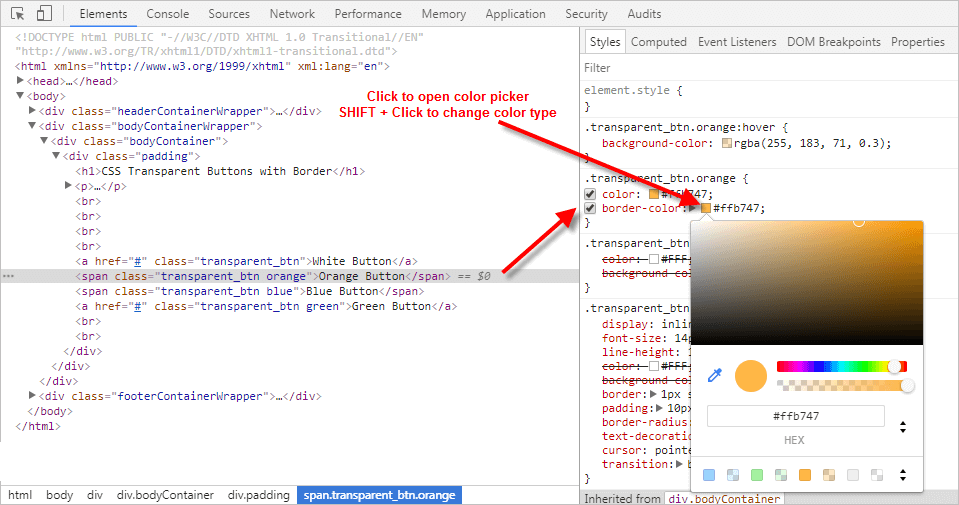959x505 pixels.
Task: Expand the padding shorthand property triangle
Action: [659, 408]
